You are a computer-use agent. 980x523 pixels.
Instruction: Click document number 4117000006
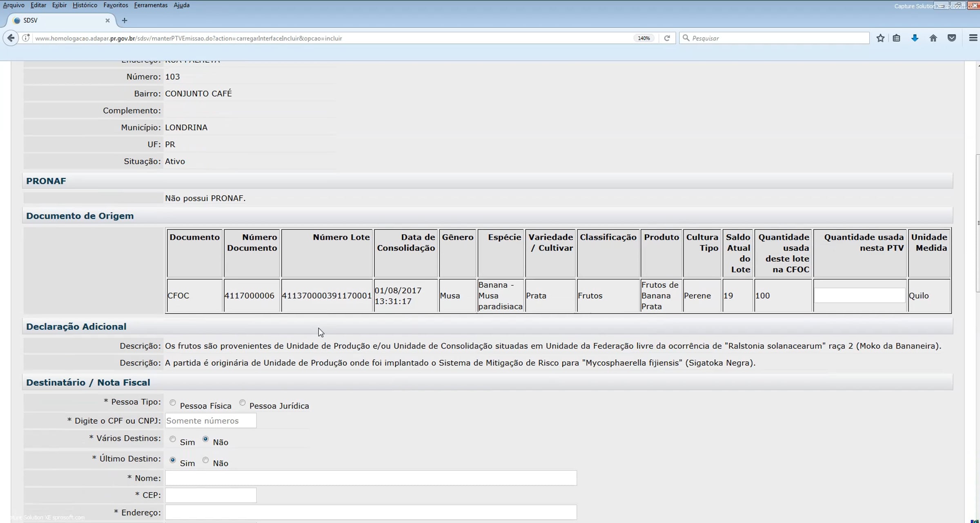(x=249, y=296)
